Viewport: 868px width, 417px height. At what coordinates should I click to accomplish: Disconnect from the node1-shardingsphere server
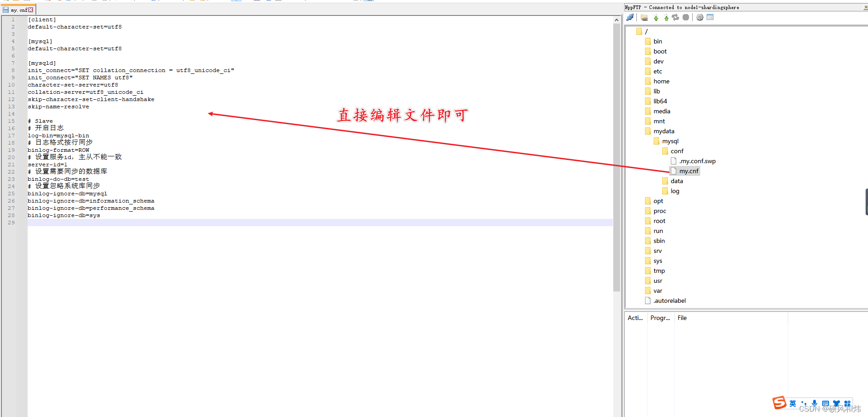tap(630, 17)
